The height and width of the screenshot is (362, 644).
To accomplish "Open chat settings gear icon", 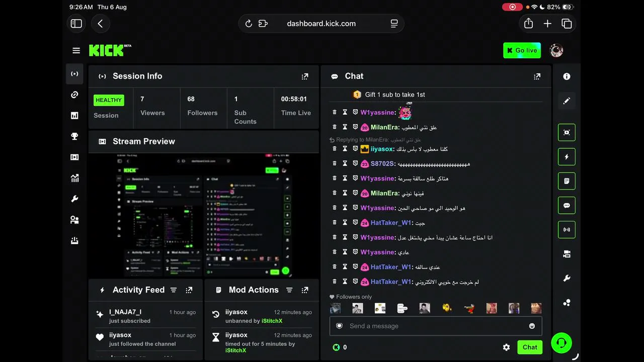I will pos(507,347).
